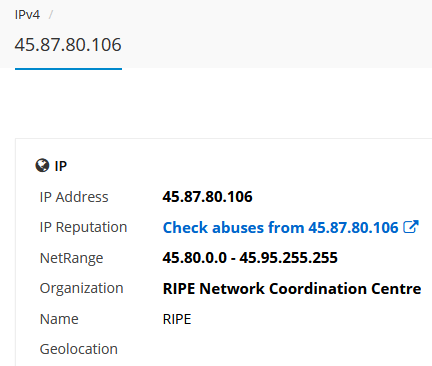Click the globe icon beside IP heading
Viewport: 432px width, 366px height.
click(42, 165)
